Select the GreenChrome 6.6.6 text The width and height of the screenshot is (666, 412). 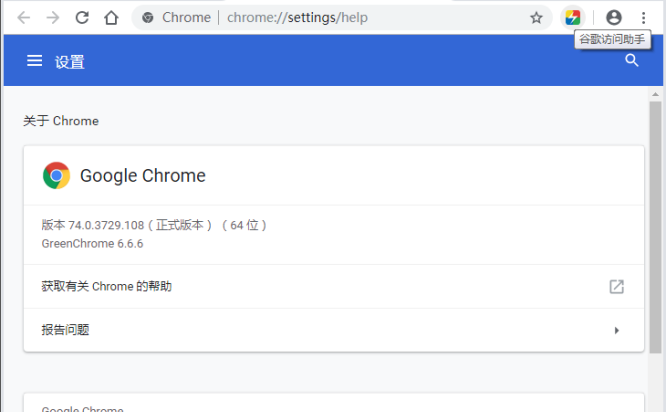click(92, 244)
